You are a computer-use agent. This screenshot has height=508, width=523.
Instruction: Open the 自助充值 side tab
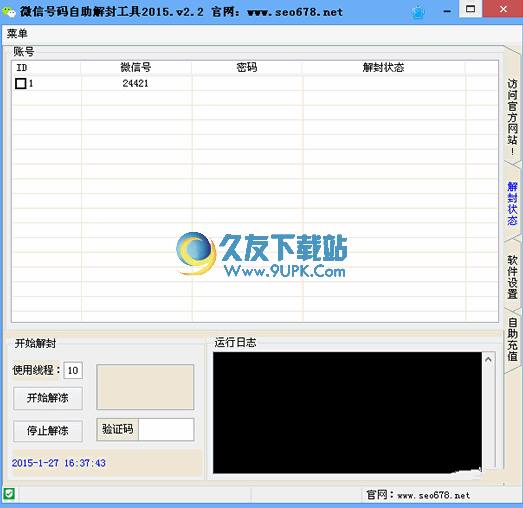[x=512, y=339]
